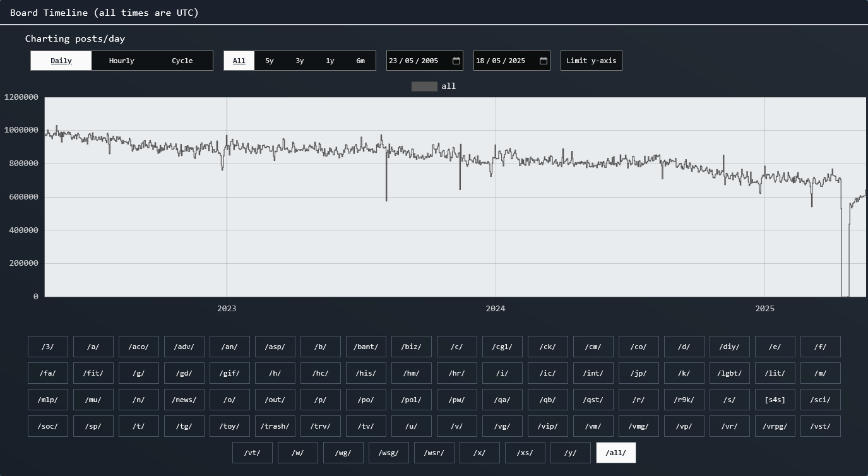Select the /xs/ board
868x476 pixels.
click(525, 453)
